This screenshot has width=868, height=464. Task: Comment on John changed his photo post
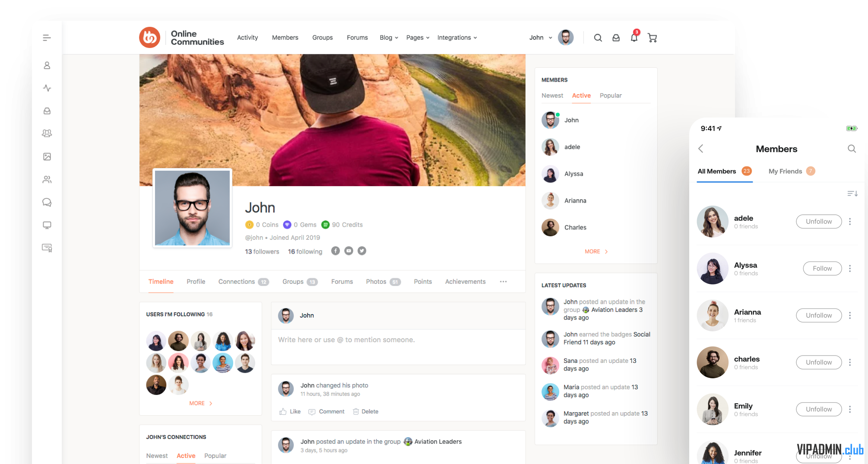point(326,412)
